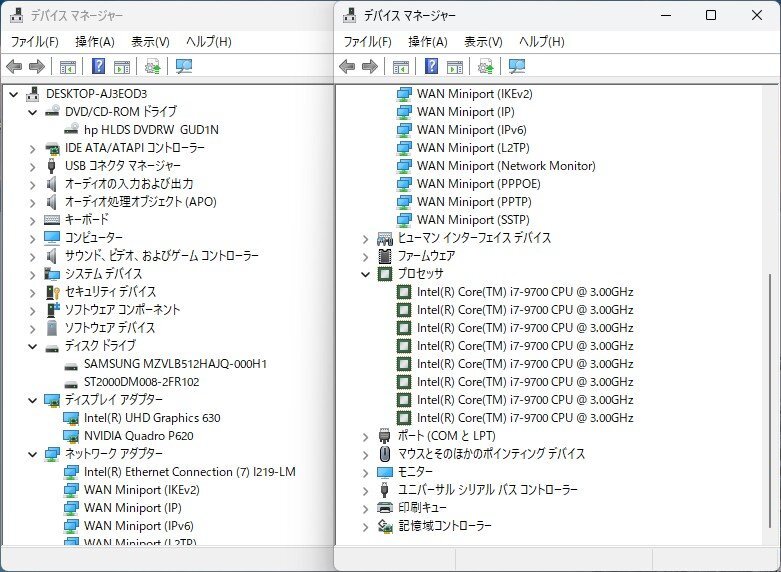781x572 pixels.
Task: Click Back arrow in right window toolbar
Action: pyautogui.click(x=347, y=66)
